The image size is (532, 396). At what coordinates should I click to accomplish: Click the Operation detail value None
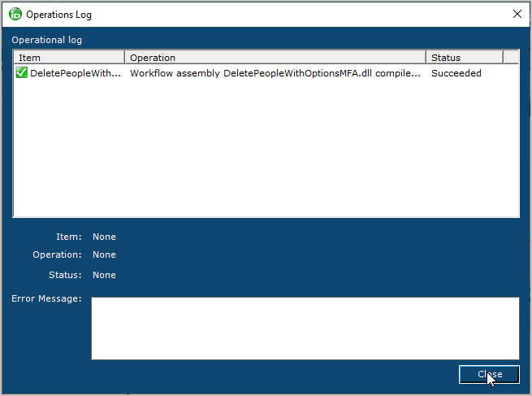[104, 255]
